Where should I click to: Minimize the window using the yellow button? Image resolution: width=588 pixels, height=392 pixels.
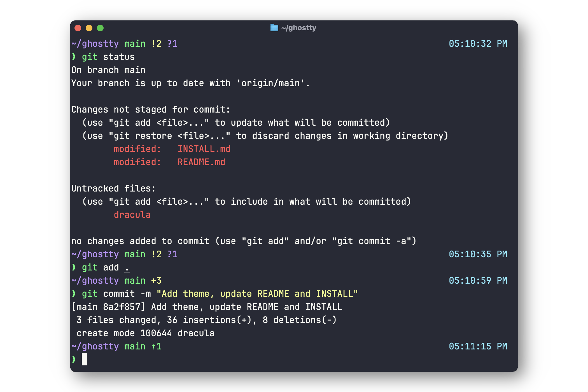tap(89, 28)
